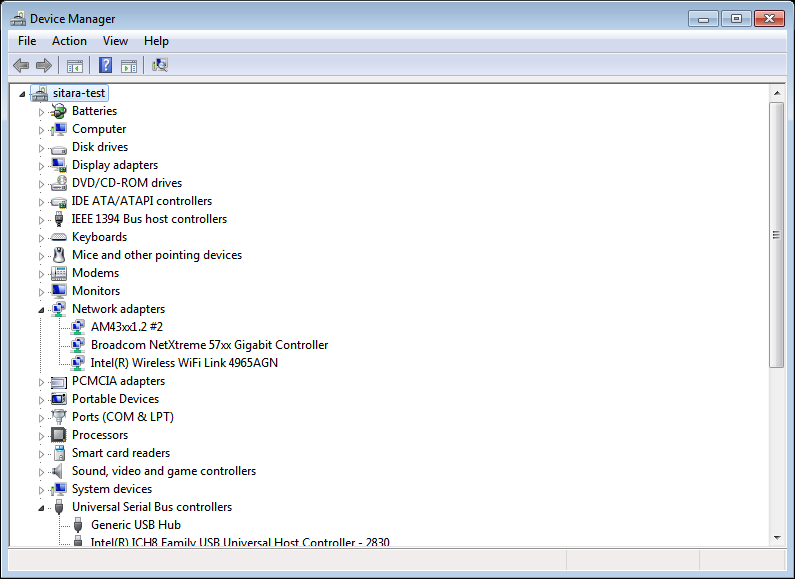Collapse the Universal Serial Bus controllers node
The image size is (795, 579).
tap(42, 508)
